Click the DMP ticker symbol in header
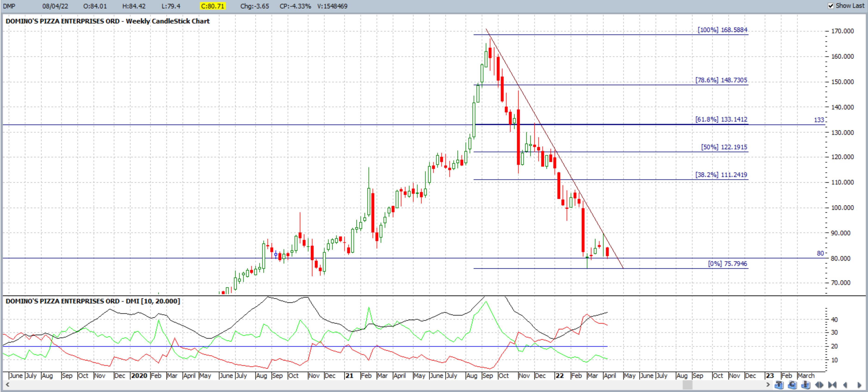Screen dimensions: 868x392 pos(9,6)
